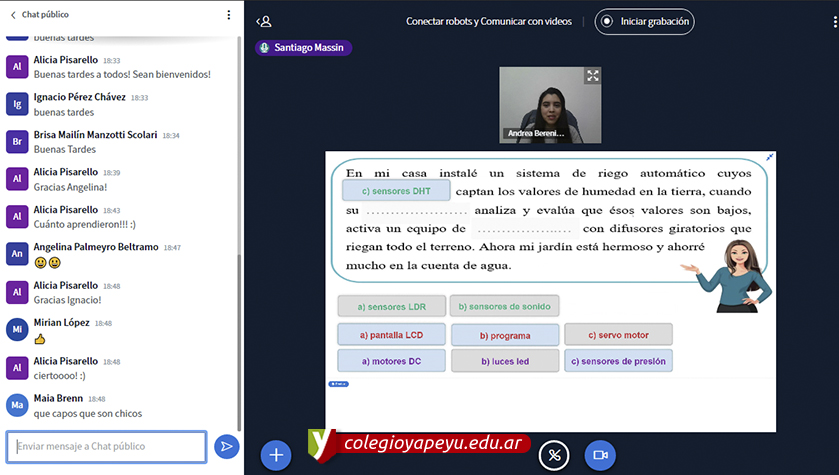Image resolution: width=839 pixels, height=475 pixels.
Task: Select the 'b) programa' answer tile
Action: 504,335
